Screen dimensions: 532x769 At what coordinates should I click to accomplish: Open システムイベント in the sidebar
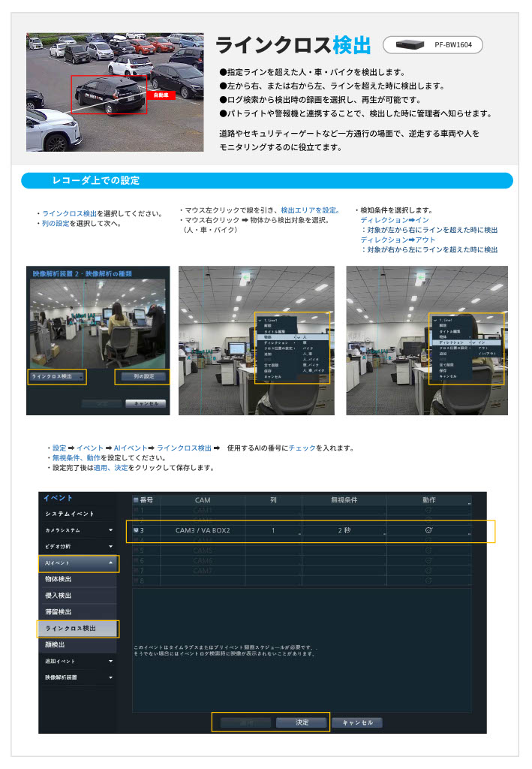(x=78, y=514)
